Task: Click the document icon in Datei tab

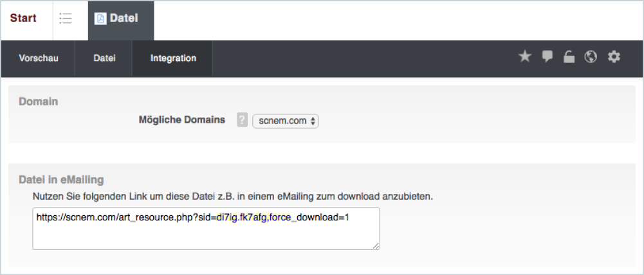Action: 100,19
